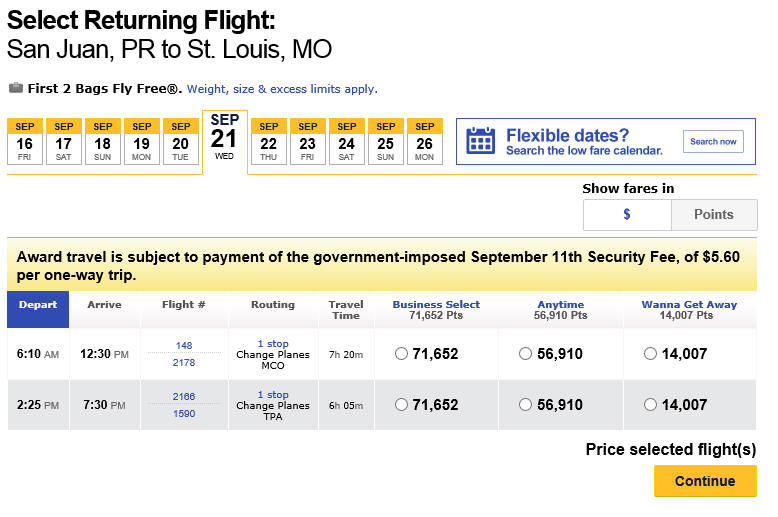Image resolution: width=778 pixels, height=517 pixels.
Task: Show fares in dollars
Action: pos(627,214)
